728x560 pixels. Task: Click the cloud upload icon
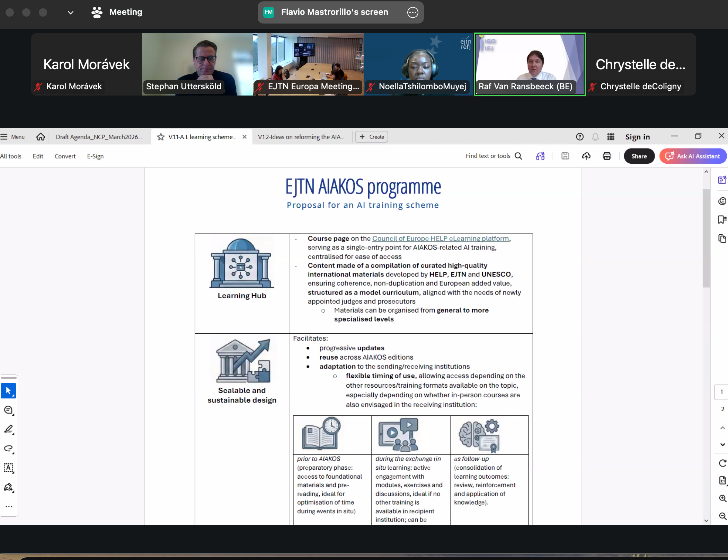[x=586, y=156]
